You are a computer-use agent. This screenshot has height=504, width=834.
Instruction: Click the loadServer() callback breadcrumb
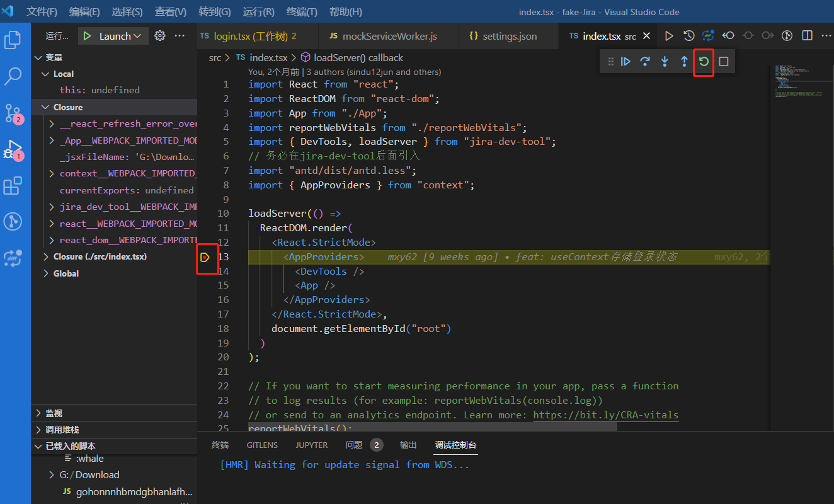pos(351,57)
